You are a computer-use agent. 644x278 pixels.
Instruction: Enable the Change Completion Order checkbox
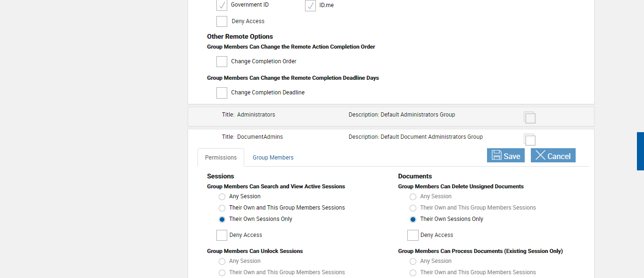click(x=222, y=61)
